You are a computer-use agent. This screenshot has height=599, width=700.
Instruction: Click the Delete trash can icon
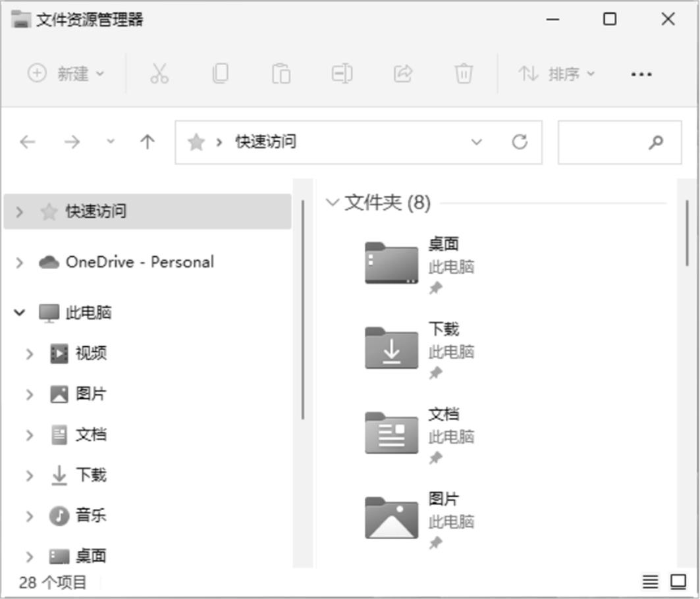click(x=464, y=73)
